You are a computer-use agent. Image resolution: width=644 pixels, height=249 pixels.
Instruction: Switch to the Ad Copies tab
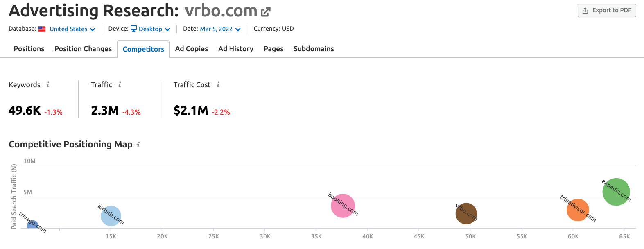[x=192, y=49]
